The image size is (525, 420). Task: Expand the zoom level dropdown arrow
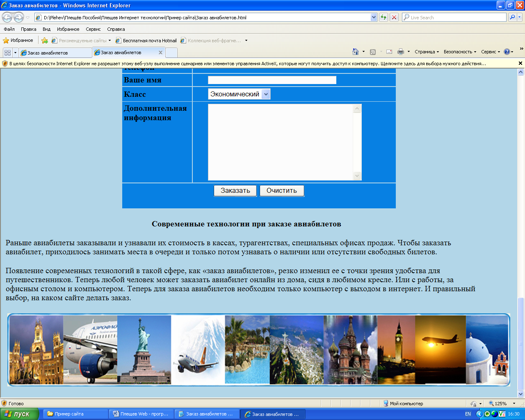coord(514,404)
